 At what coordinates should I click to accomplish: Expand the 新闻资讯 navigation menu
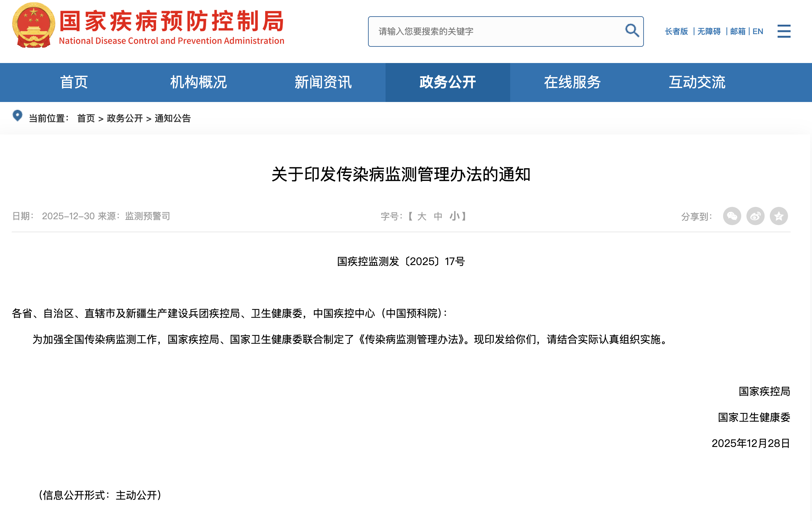click(323, 83)
